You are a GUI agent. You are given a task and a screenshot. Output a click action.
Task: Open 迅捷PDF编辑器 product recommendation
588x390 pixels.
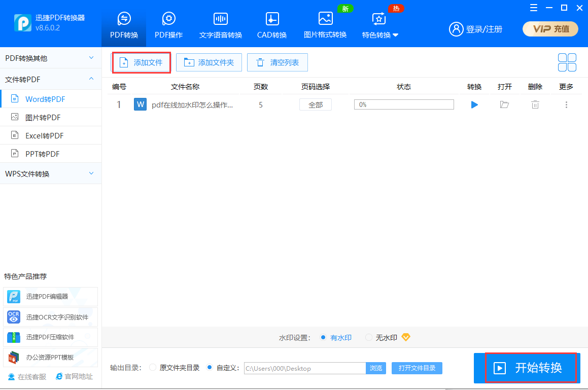pos(51,297)
